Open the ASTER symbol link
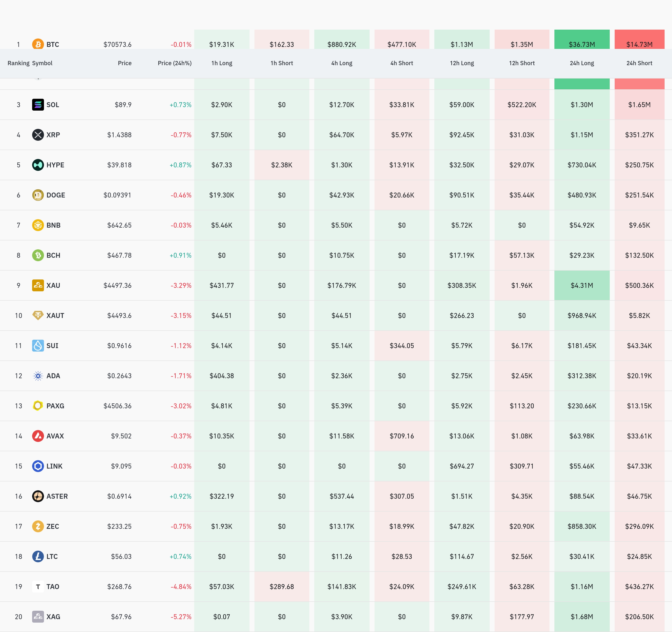The width and height of the screenshot is (672, 632). [x=57, y=496]
